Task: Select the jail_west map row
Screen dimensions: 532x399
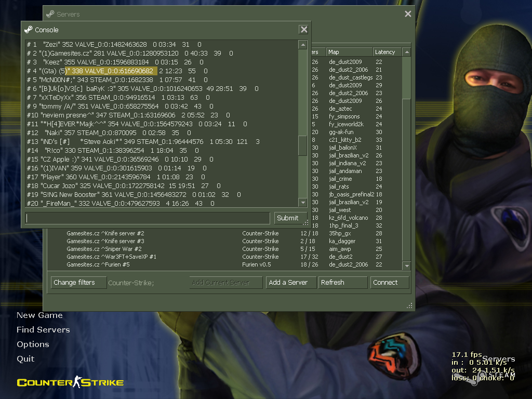Action: pos(357,210)
